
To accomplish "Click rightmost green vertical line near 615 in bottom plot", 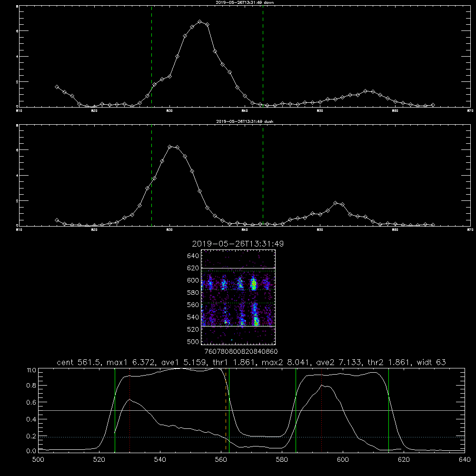I will (388, 410).
